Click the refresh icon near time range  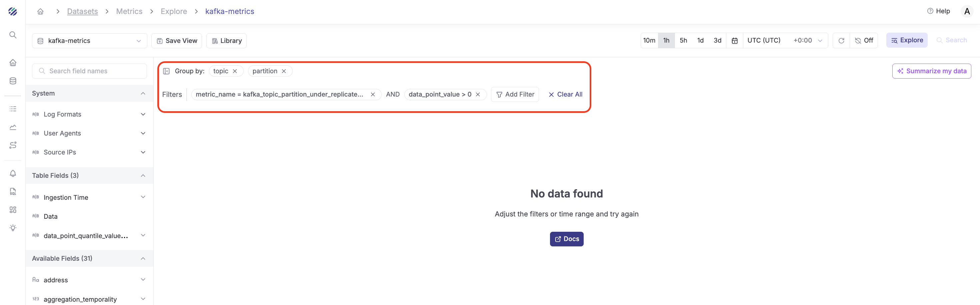841,41
